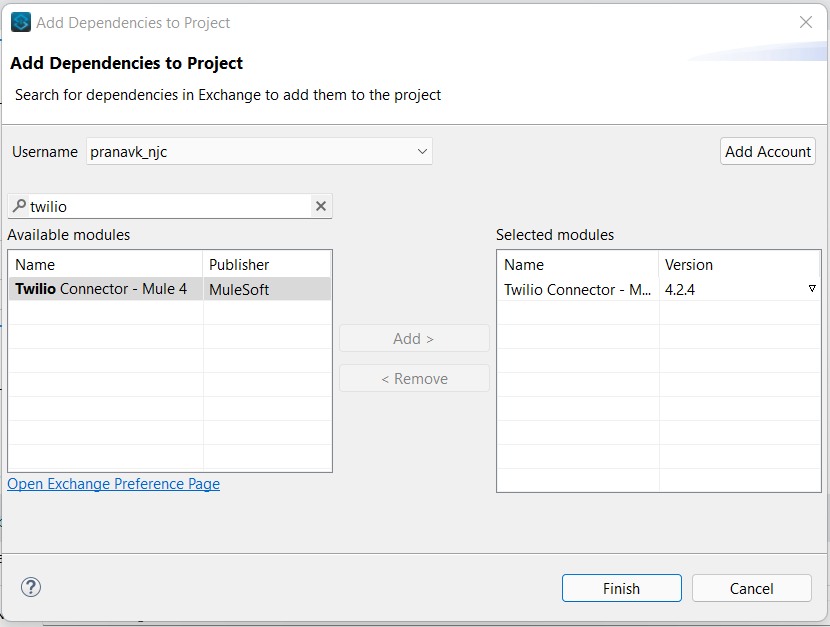Clear the twilio search text
Viewport: 830px width, 627px height.
point(321,206)
